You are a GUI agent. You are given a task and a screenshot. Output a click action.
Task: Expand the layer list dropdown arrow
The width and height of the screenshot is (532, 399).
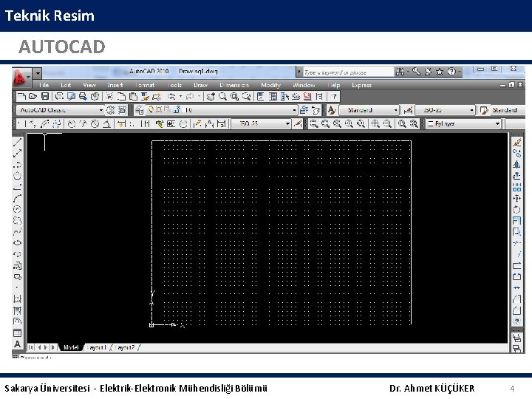(294, 110)
